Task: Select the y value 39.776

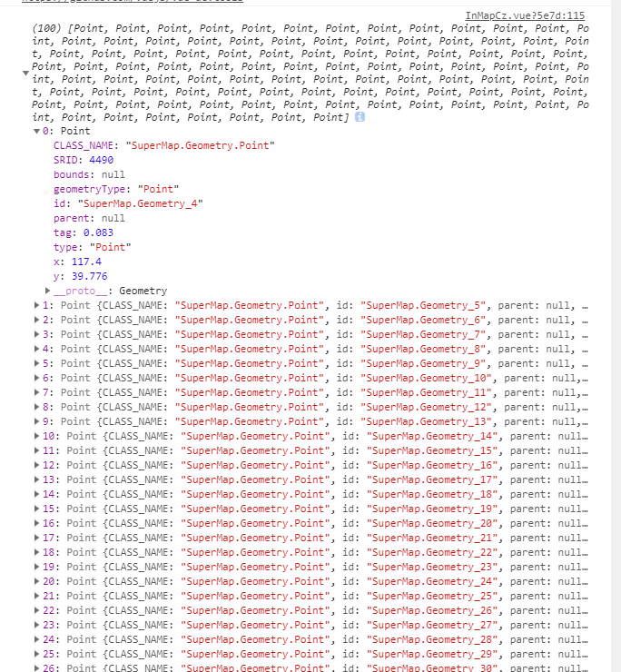Action: point(89,276)
